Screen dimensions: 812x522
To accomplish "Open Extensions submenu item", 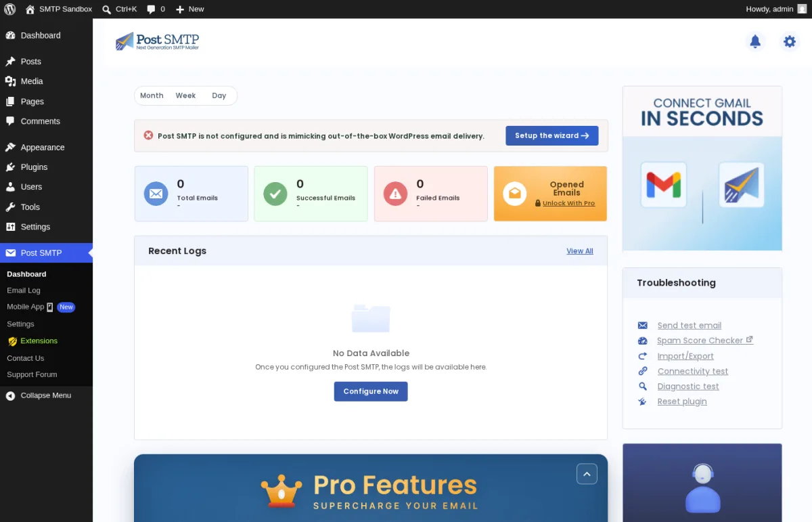I will [x=32, y=341].
